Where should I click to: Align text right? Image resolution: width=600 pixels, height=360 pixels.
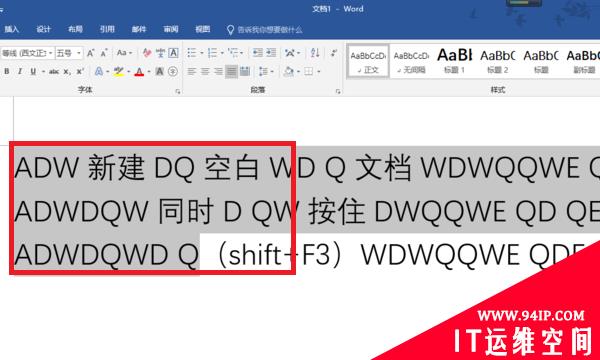(x=218, y=72)
